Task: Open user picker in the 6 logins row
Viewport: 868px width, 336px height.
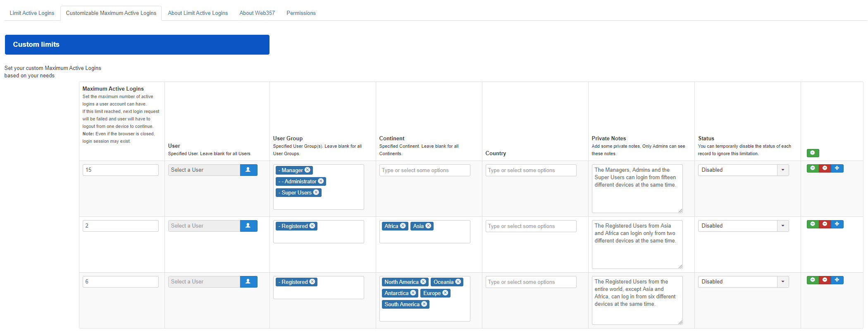Action: coord(248,282)
